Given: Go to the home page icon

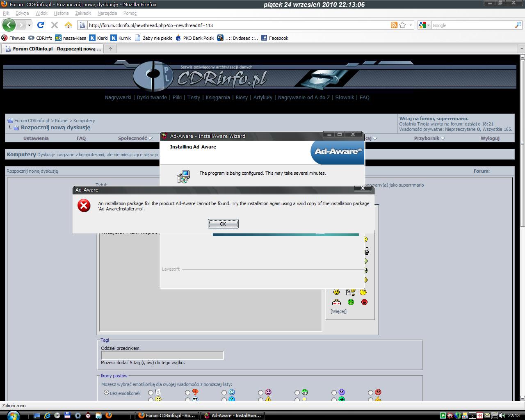Looking at the screenshot, I should click(x=68, y=25).
